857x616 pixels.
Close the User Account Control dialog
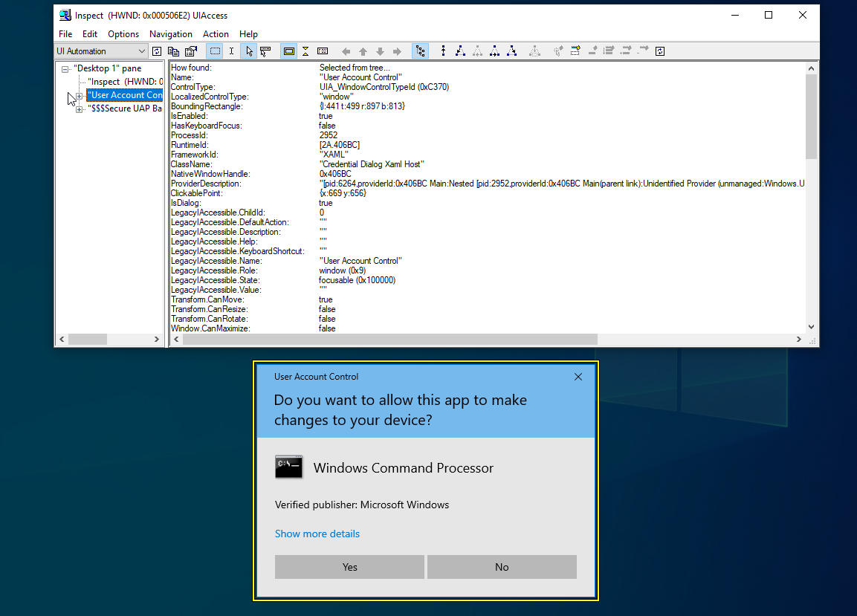[x=578, y=377]
